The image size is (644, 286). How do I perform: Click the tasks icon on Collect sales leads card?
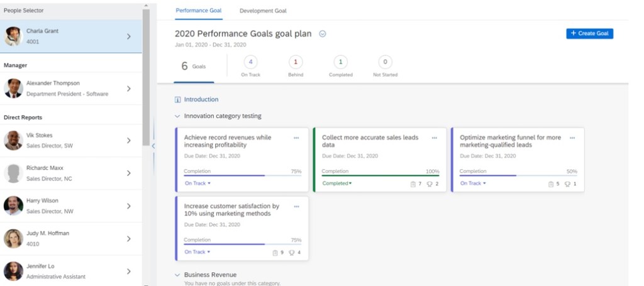[413, 184]
